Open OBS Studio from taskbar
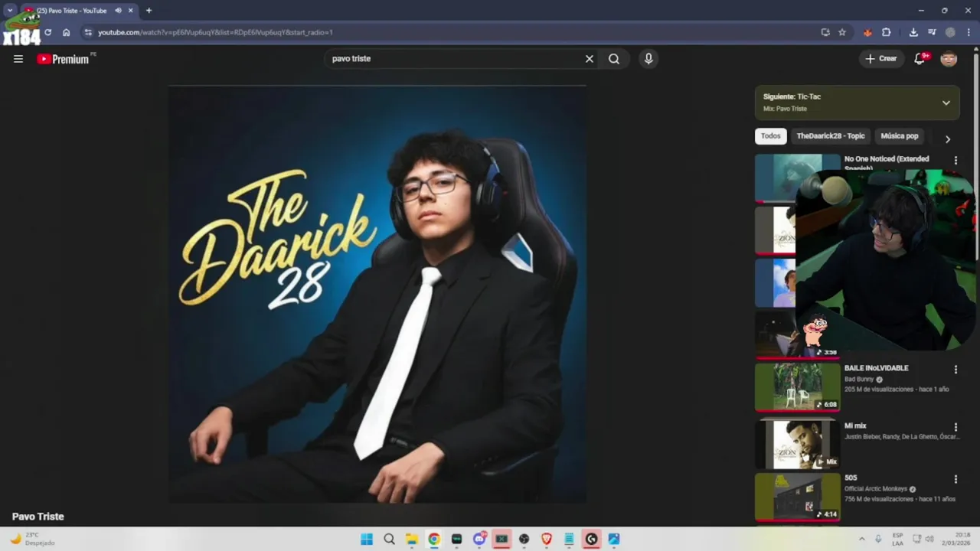 [x=524, y=539]
